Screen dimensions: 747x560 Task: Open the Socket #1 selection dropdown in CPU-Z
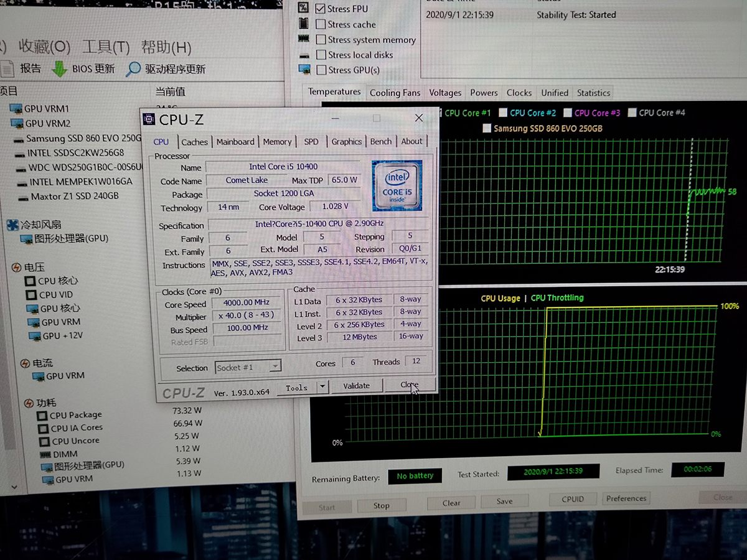(x=275, y=366)
